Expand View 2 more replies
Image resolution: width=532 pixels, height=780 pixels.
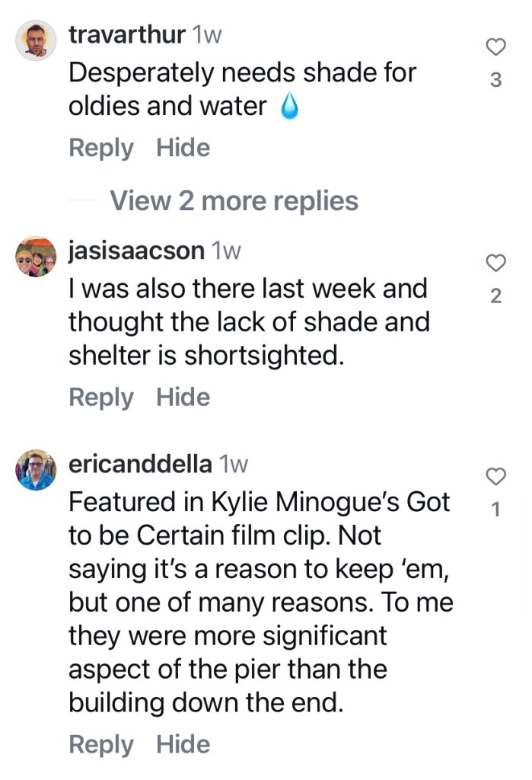coord(234,201)
